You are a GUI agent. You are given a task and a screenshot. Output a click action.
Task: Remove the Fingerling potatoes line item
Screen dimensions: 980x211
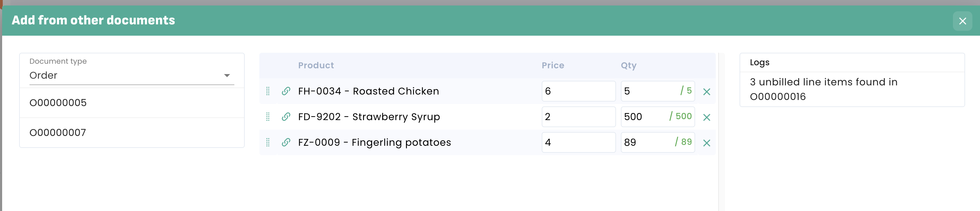tap(706, 143)
